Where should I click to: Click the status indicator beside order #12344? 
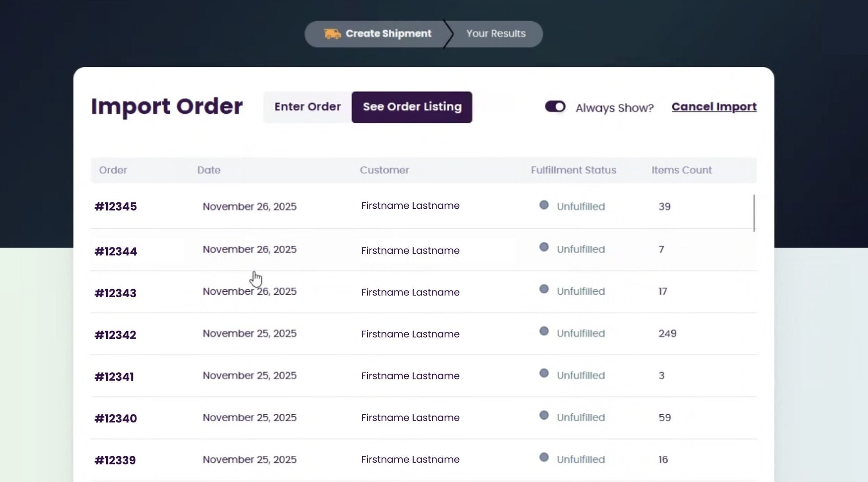[544, 247]
